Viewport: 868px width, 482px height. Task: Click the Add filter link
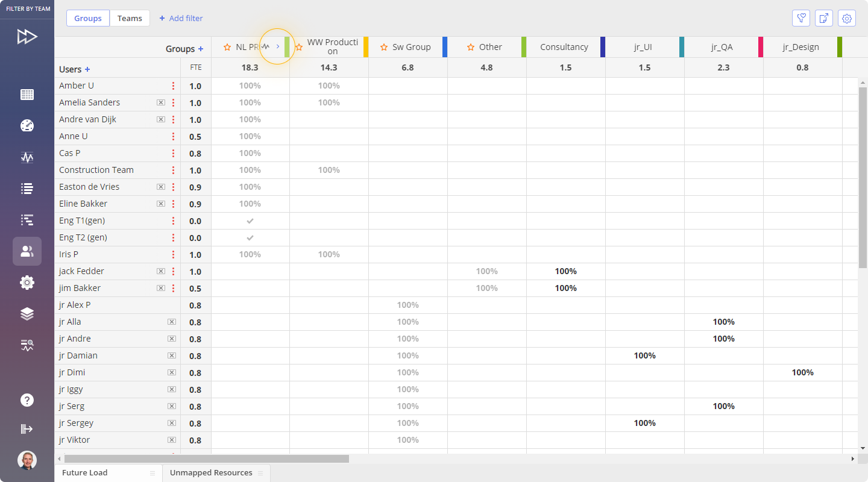pos(181,18)
